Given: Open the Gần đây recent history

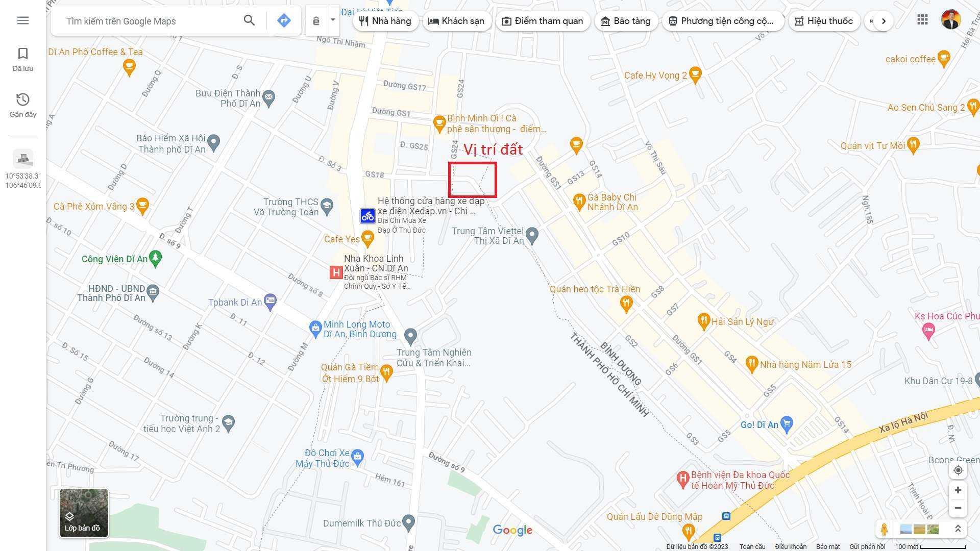Looking at the screenshot, I should (x=23, y=106).
